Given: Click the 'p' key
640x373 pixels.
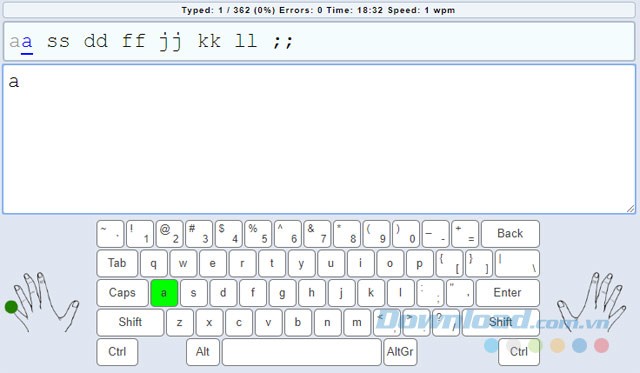Looking at the screenshot, I should click(420, 263).
